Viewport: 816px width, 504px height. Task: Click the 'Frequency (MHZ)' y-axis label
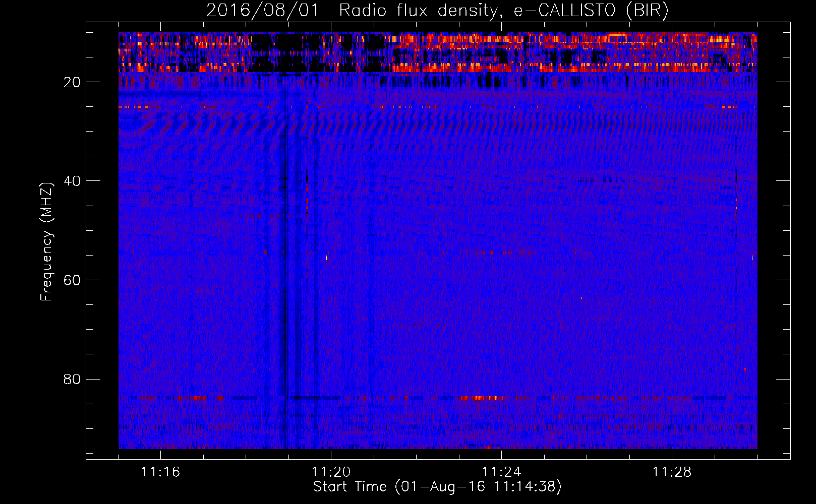[x=46, y=242]
